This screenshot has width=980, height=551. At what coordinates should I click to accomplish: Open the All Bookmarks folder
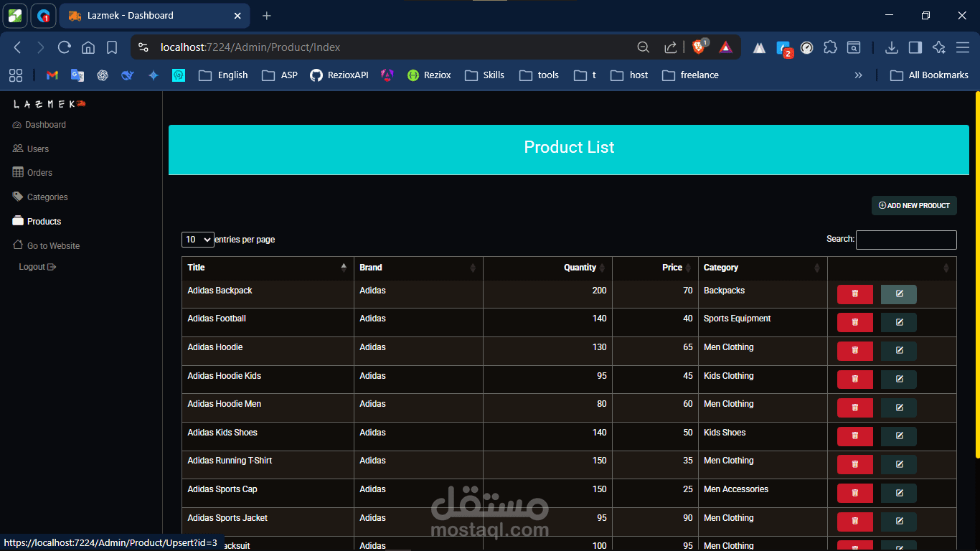click(929, 75)
